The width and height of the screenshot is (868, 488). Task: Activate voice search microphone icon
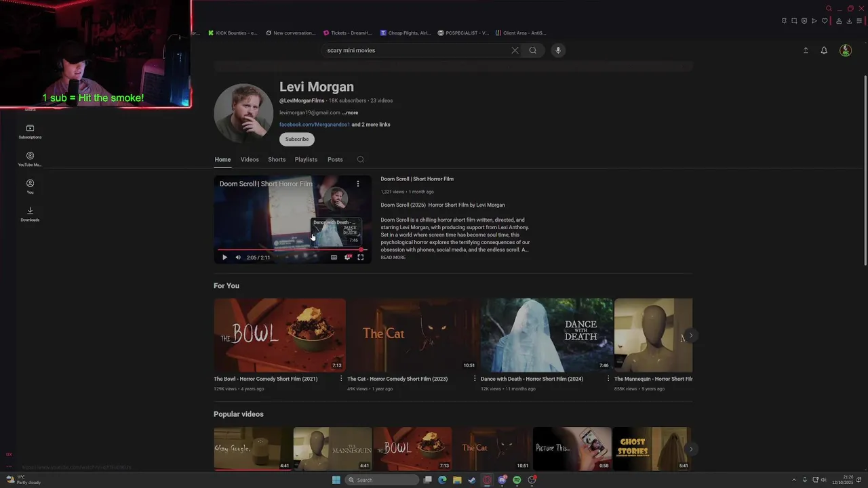(558, 50)
